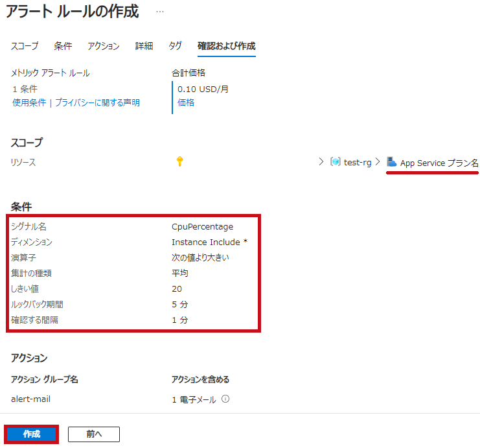Go to the 詳細 tab
This screenshot has width=480, height=448.
coord(144,46)
